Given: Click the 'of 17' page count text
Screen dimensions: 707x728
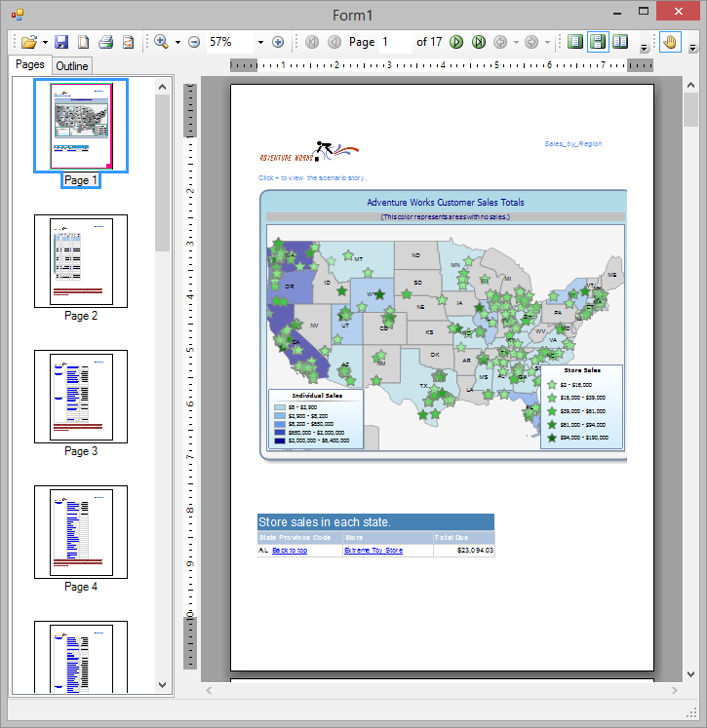Looking at the screenshot, I should [x=429, y=42].
